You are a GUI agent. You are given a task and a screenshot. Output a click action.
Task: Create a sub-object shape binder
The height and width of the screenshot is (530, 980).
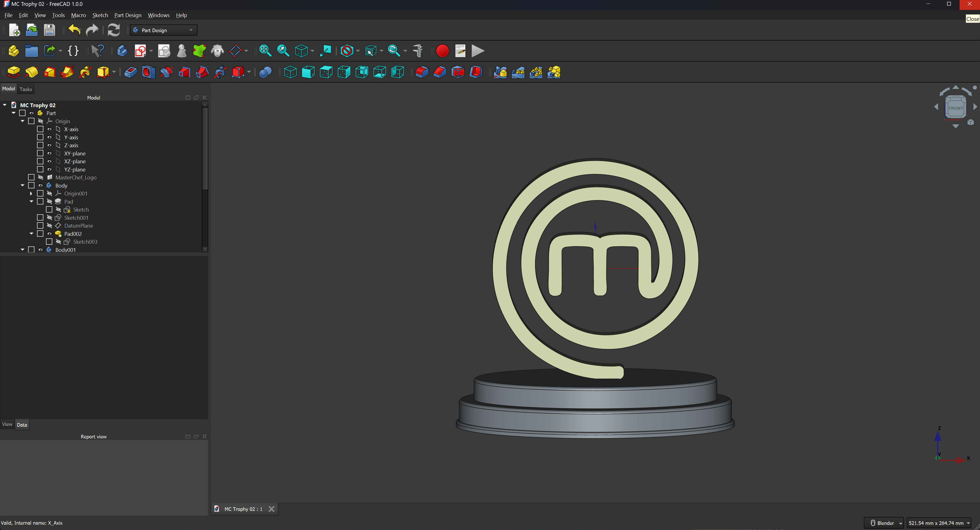pos(199,51)
